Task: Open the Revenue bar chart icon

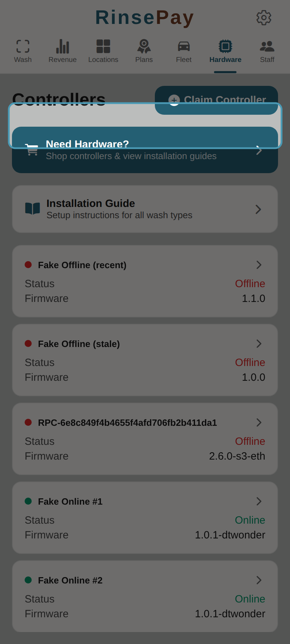Action: pos(62,46)
